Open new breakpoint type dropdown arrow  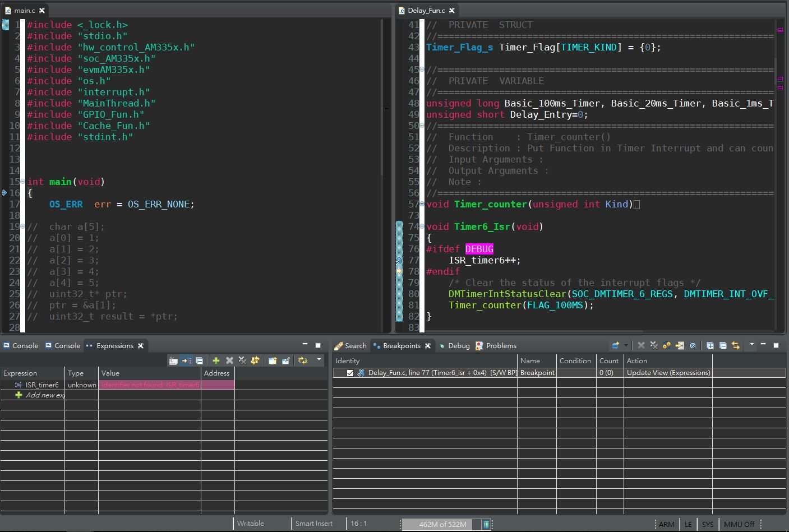click(x=626, y=345)
